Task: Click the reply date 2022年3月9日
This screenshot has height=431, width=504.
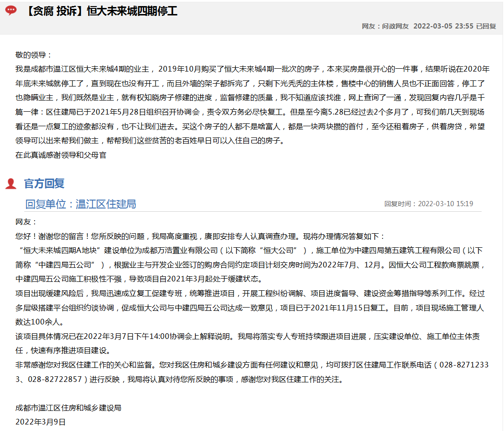Action: 41,422
